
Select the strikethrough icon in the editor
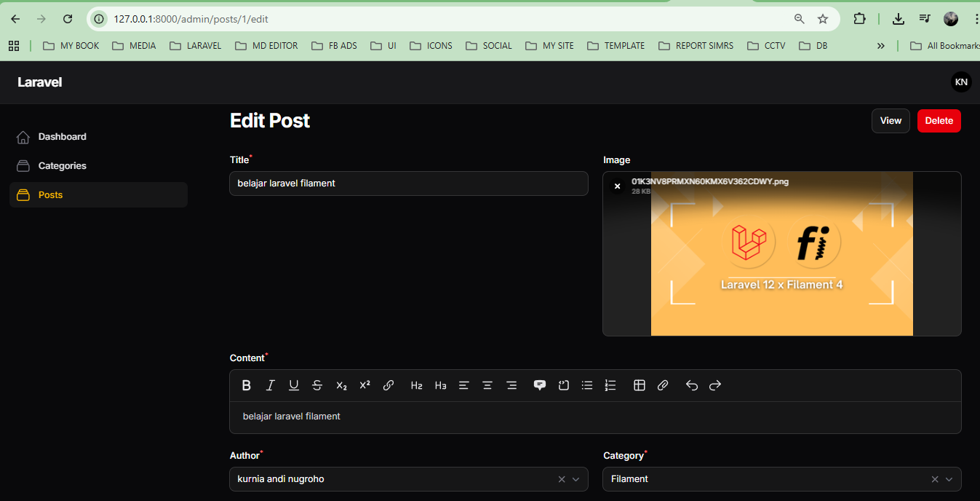click(317, 385)
